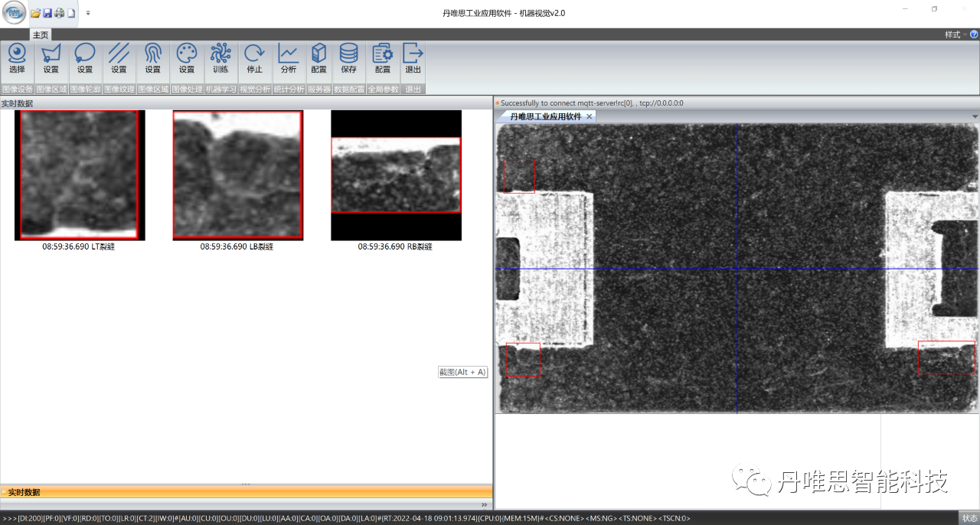Click the 服务器 ribbon group label
Screen dimensions: 980x525
[319, 89]
